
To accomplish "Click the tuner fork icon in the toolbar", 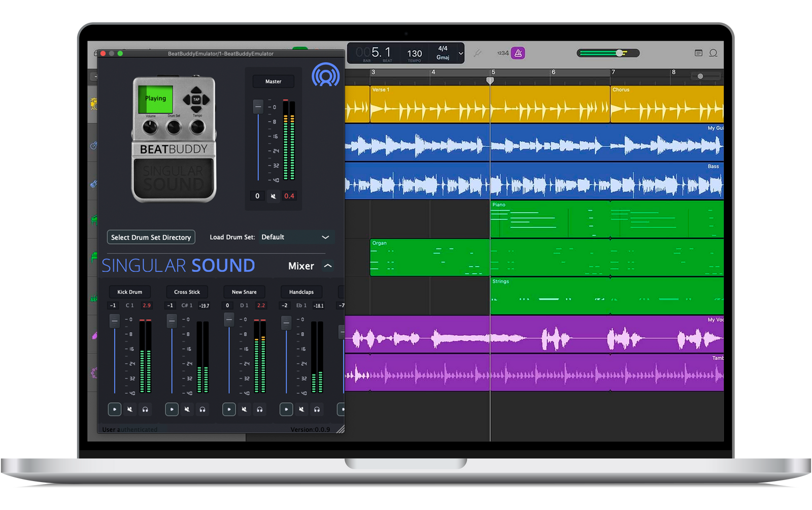I will [477, 53].
